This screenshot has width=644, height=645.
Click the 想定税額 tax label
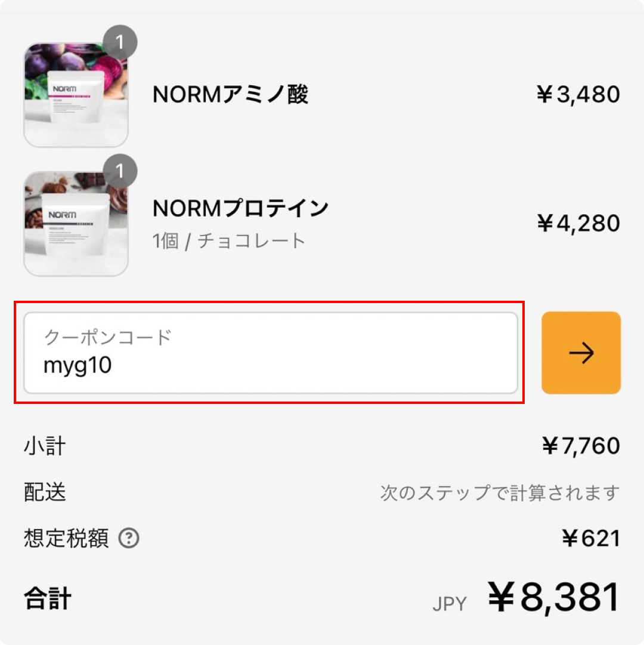tap(66, 538)
